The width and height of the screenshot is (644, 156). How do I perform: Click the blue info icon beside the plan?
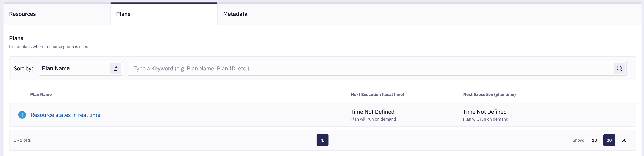pos(22,115)
